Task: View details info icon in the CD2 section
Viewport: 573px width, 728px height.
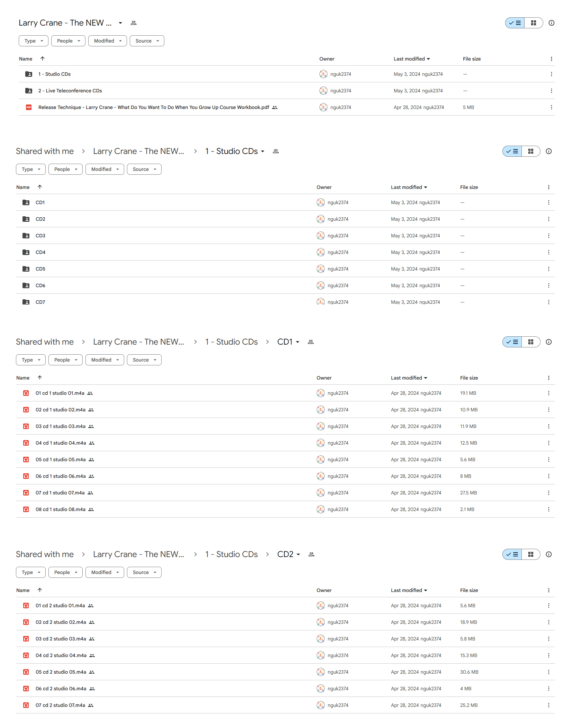Action: click(x=549, y=554)
